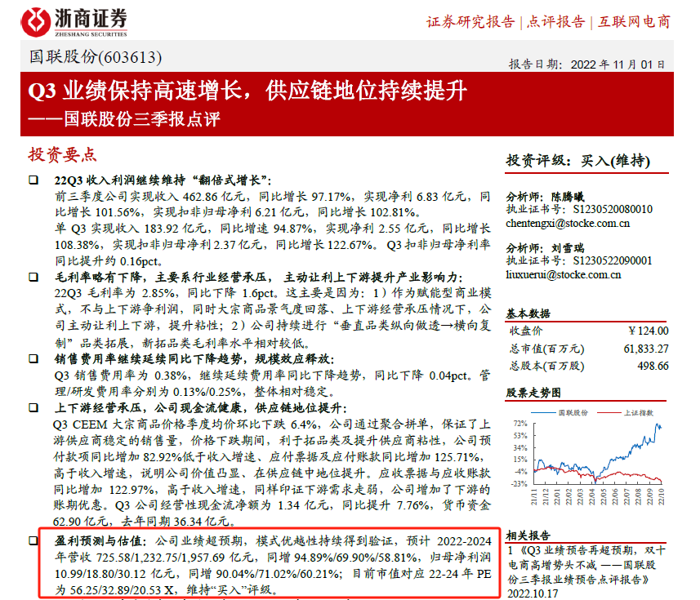Screen dimensions: 700x600
Task: Click the 投资要点 heading
Action: (x=63, y=155)
